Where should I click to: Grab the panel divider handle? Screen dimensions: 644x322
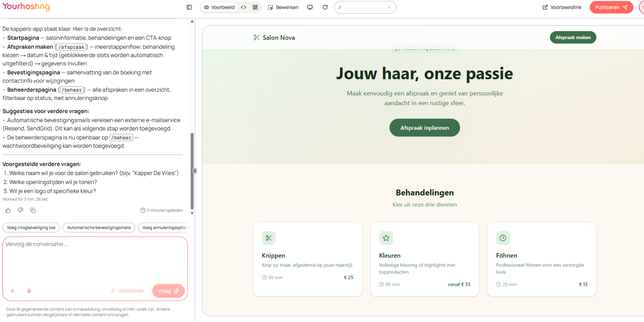[x=195, y=171]
